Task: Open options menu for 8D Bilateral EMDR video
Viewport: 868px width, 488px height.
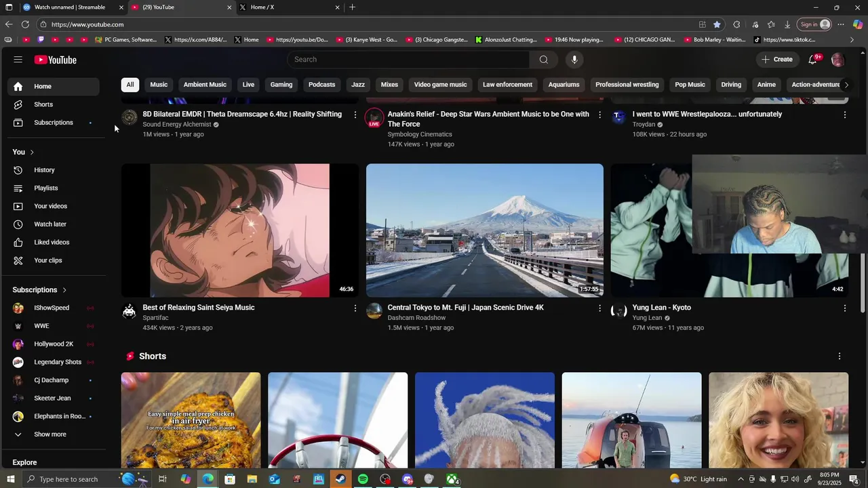Action: click(355, 115)
